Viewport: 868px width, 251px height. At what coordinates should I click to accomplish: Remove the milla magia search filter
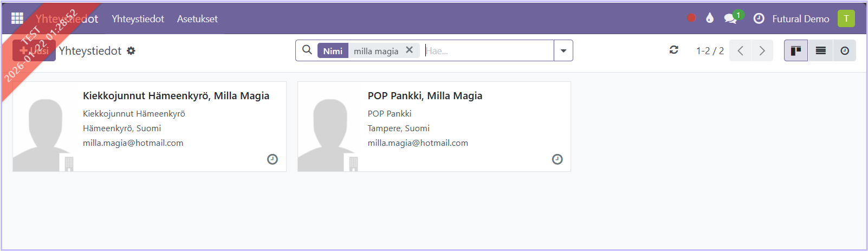click(410, 50)
